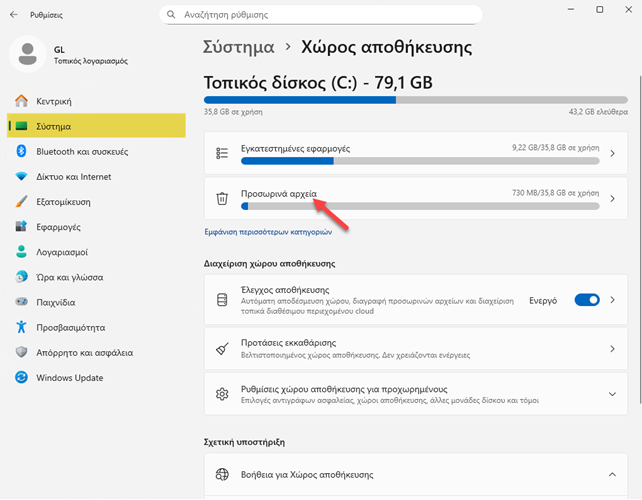Turn off the Έλεγχος αποθήκευσης switch
Screen dimensions: 642x500
click(x=587, y=300)
